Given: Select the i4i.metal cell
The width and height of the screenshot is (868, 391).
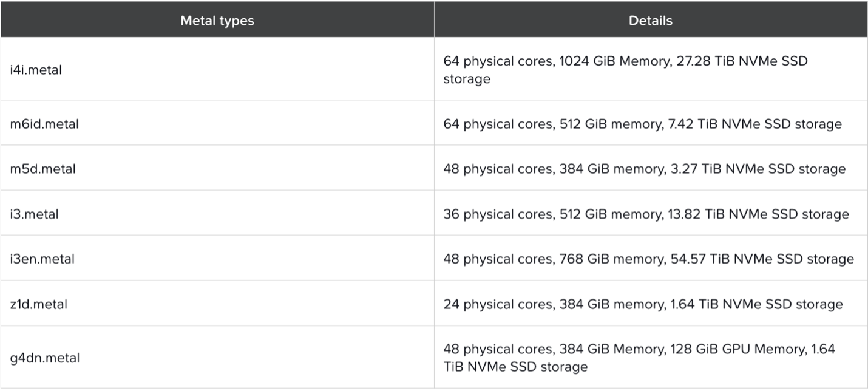Looking at the screenshot, I should [36, 70].
